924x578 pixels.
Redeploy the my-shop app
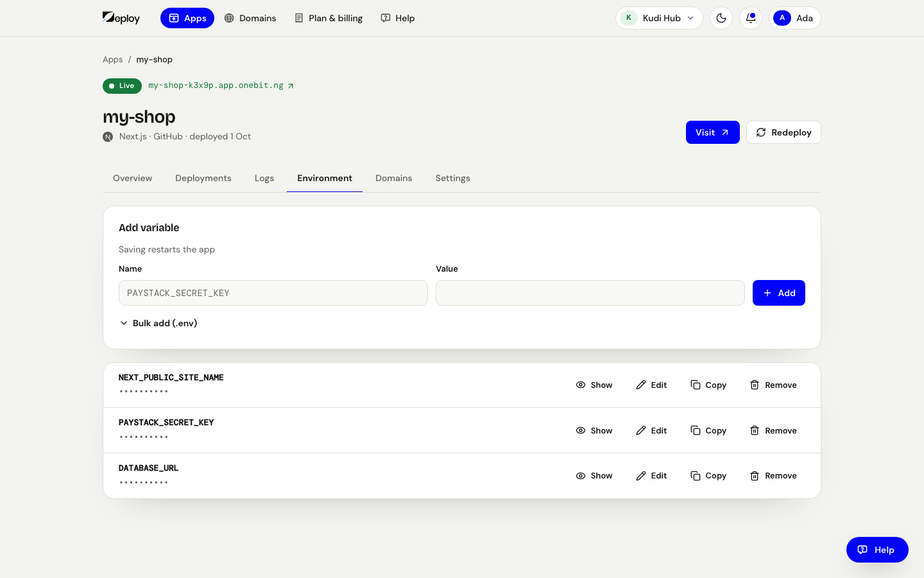coord(783,132)
